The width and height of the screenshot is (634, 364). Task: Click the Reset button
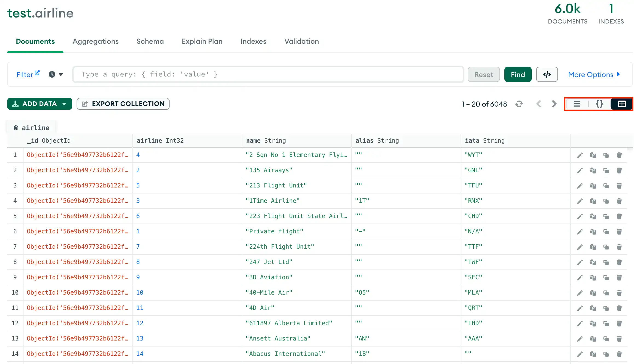pyautogui.click(x=484, y=74)
